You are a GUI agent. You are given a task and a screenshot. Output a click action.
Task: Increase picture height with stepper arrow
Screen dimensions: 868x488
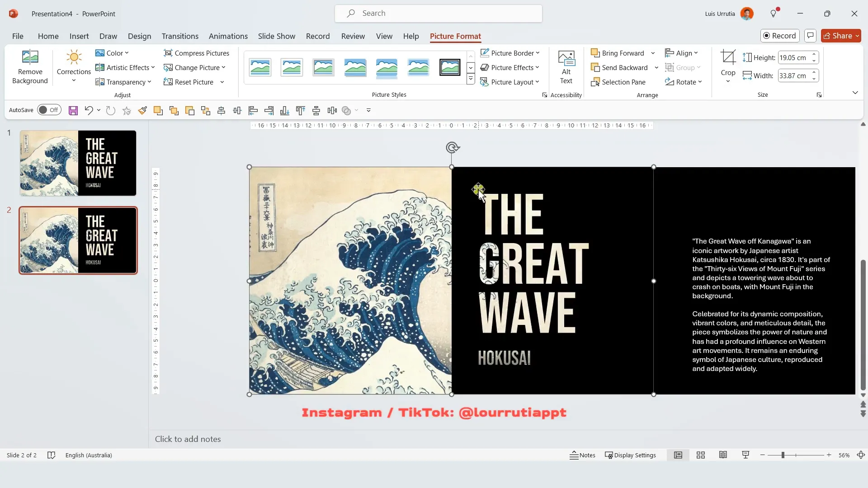(814, 55)
